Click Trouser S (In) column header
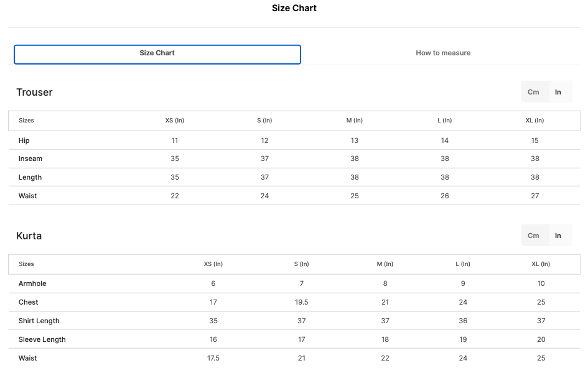Image resolution: width=588 pixels, height=391 pixels. tap(264, 120)
